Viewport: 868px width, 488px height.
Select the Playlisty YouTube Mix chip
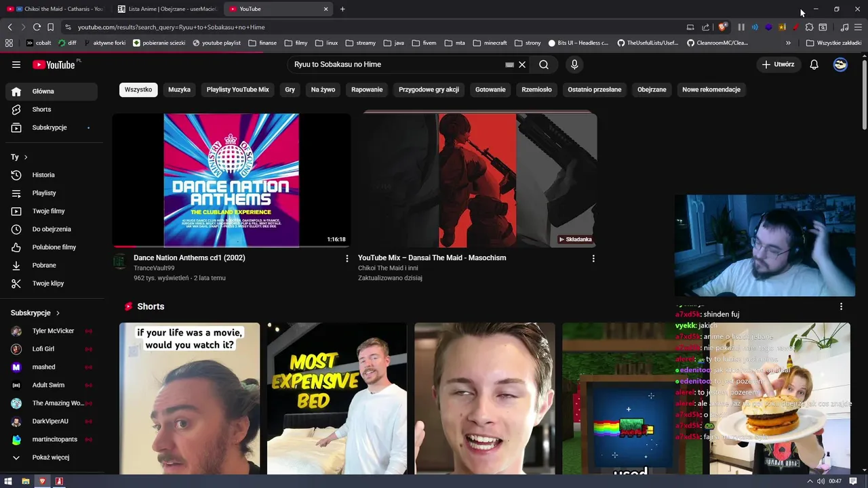[238, 89]
